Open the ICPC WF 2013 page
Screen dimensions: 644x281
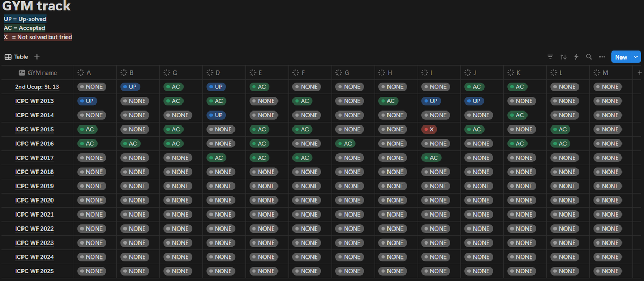[34, 101]
